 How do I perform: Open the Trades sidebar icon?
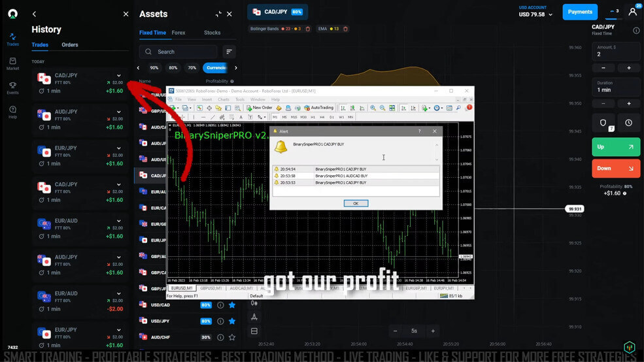pyautogui.click(x=12, y=39)
